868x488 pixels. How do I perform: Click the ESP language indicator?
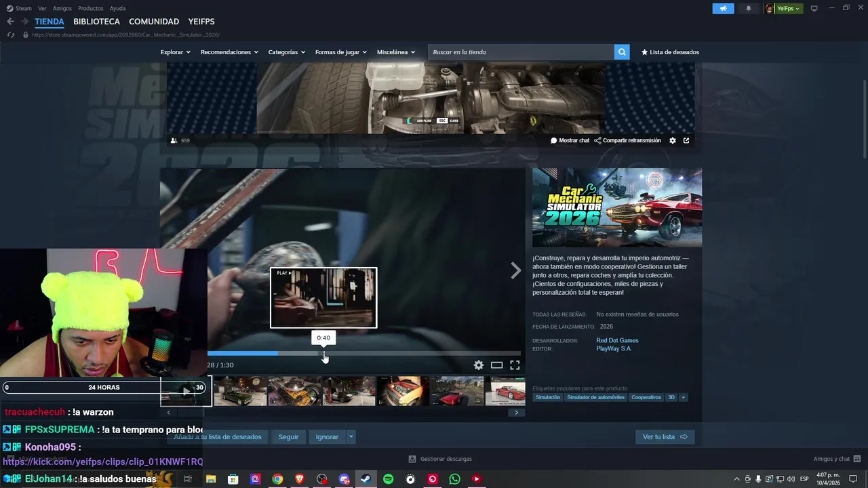click(x=804, y=479)
